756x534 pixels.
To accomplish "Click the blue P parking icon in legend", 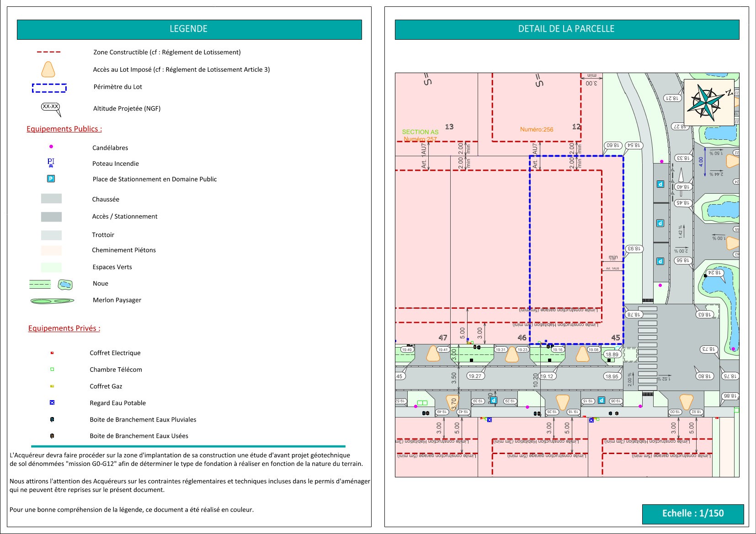I will point(51,179).
